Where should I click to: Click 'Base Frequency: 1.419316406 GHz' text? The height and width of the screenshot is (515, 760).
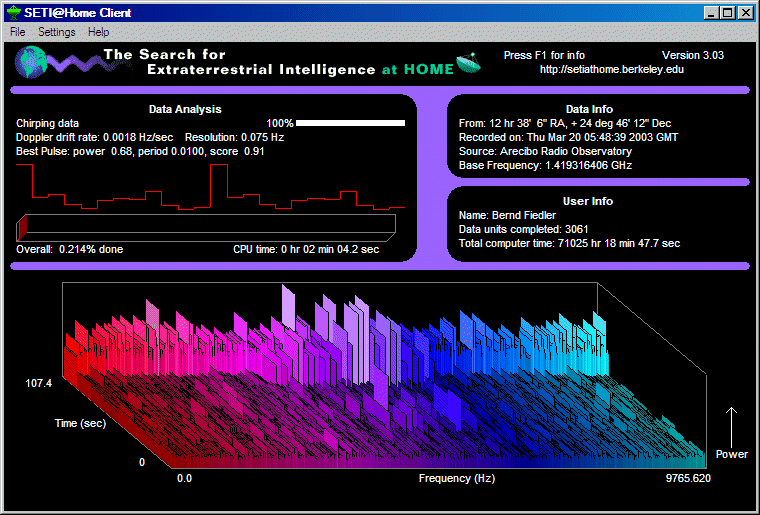545,166
